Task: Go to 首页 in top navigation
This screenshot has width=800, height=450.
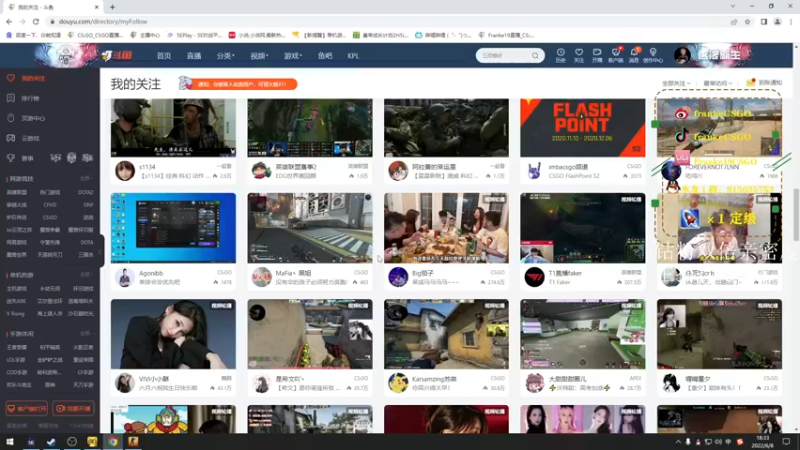Action: point(164,56)
